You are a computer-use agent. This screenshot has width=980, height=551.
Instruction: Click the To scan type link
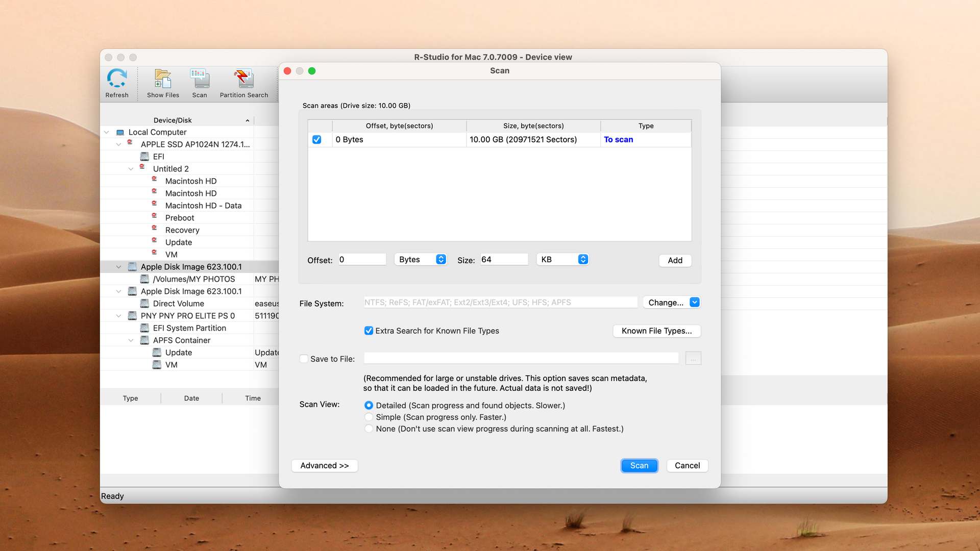pyautogui.click(x=618, y=139)
